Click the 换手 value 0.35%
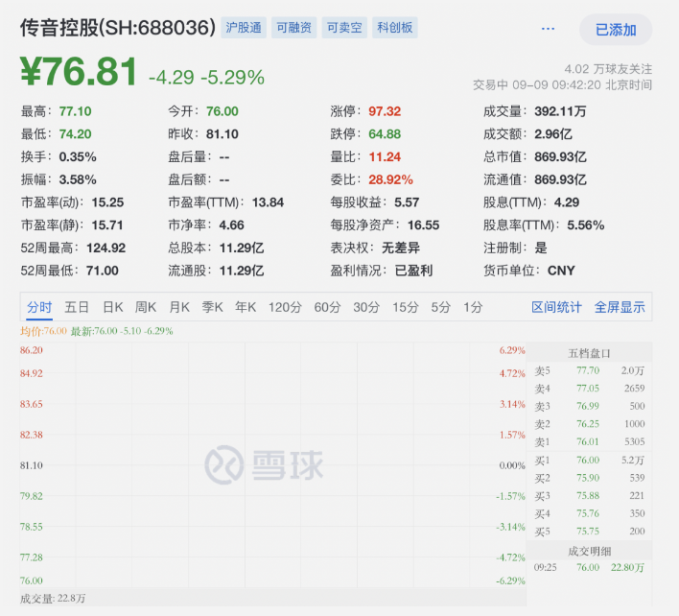The image size is (679, 616). tap(78, 156)
